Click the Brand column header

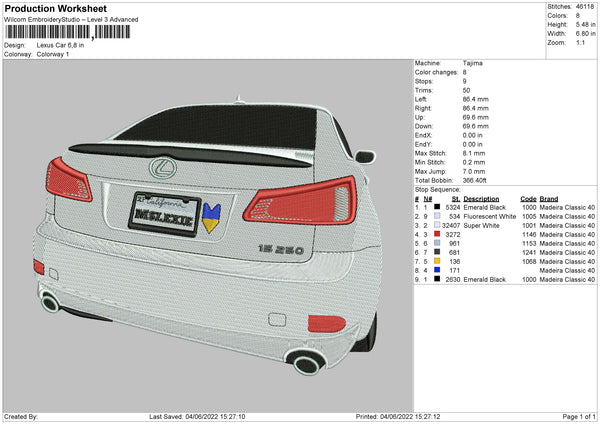tap(549, 199)
